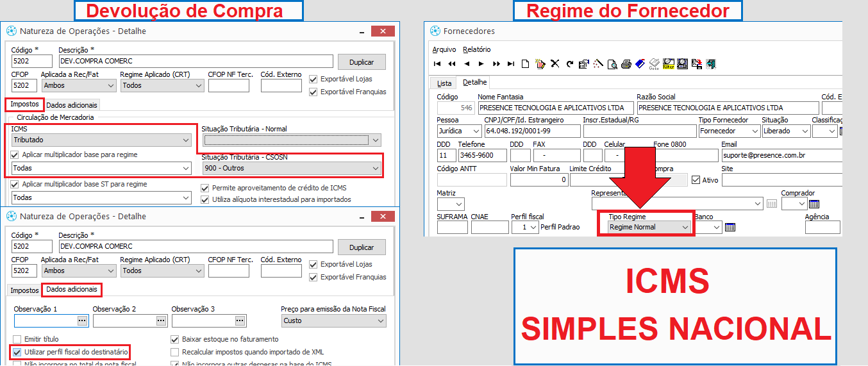Click Duplicar in the ICMS settings window
868x366 pixels.
[x=362, y=62]
